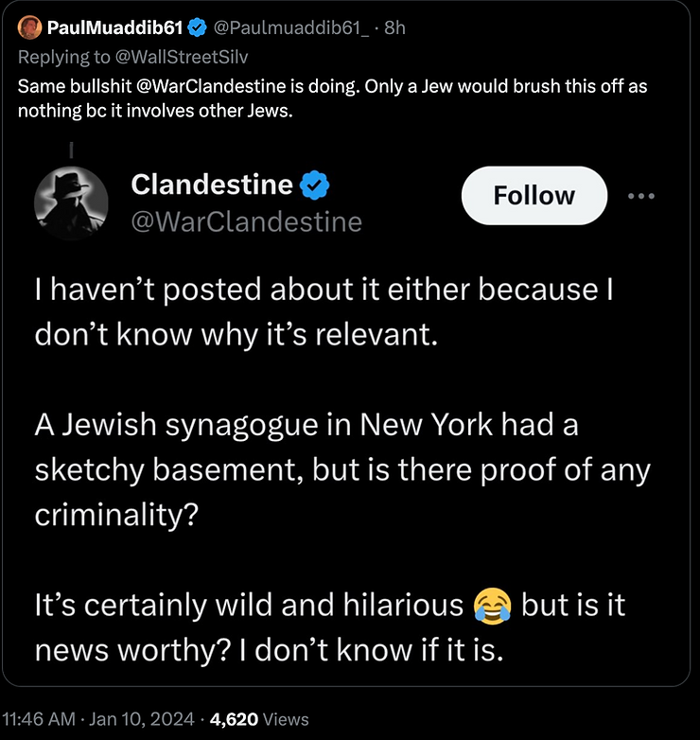Open the Clandestine display name
This screenshot has width=700, height=740.
coord(212,185)
